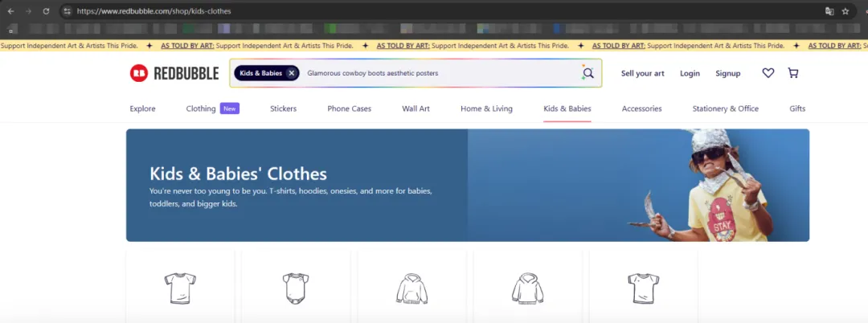Open the Clothing menu

click(201, 109)
